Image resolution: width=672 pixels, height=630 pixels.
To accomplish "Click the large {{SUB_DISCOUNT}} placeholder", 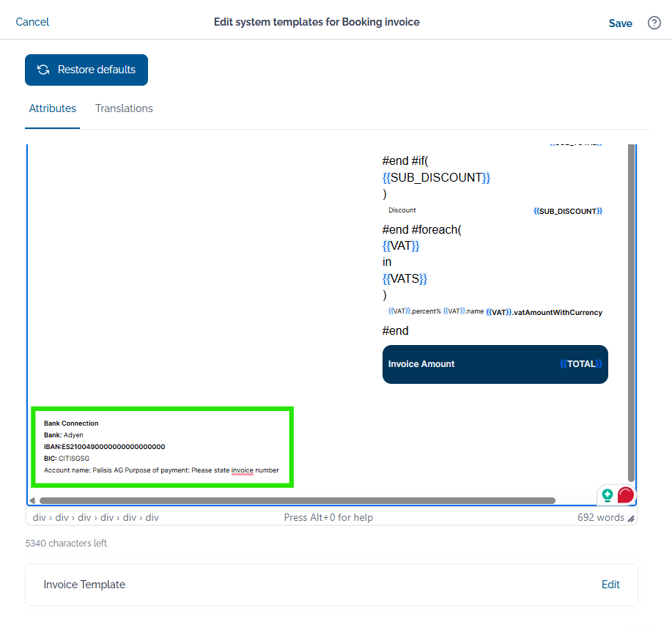I will 436,177.
